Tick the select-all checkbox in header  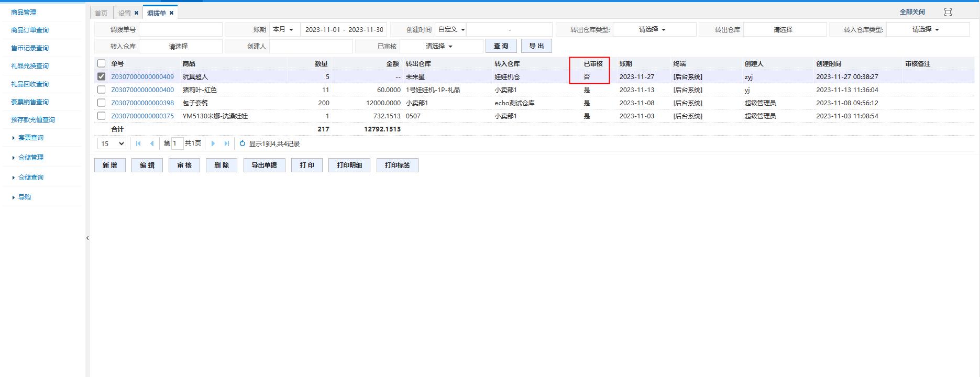click(102, 63)
